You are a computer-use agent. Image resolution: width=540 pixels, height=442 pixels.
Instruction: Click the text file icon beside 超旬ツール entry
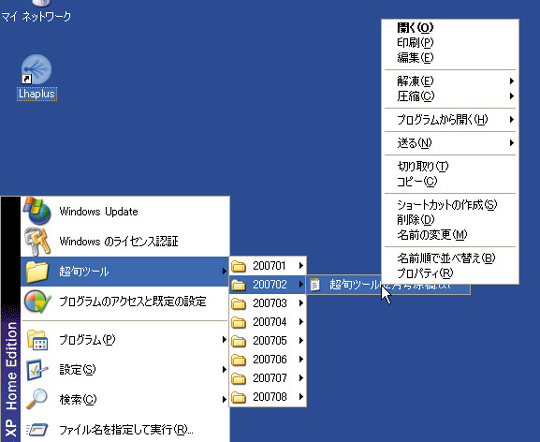tap(315, 285)
